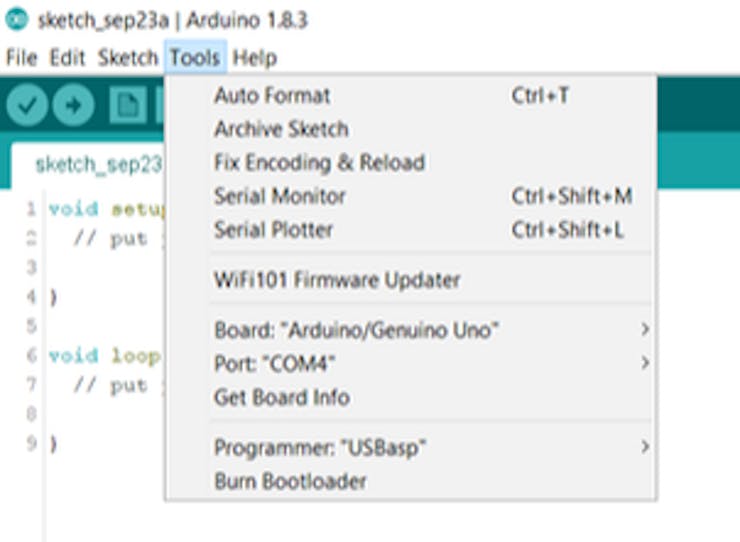This screenshot has height=542, width=740.
Task: Choose Burn Bootloader option
Action: tap(411, 482)
